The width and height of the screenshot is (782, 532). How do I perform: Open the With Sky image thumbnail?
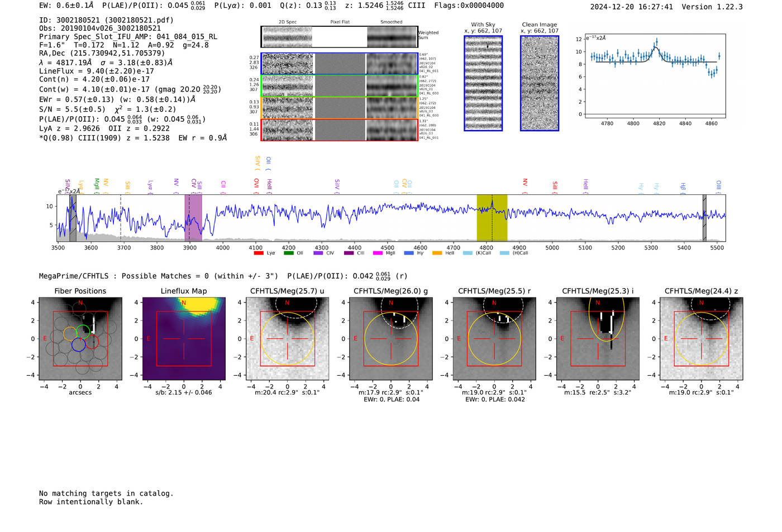[483, 83]
